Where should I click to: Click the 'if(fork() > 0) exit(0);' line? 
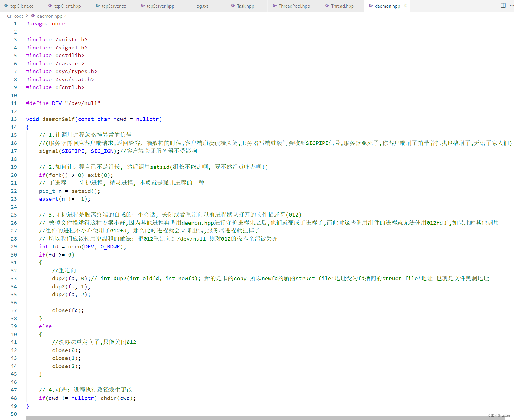coord(76,175)
